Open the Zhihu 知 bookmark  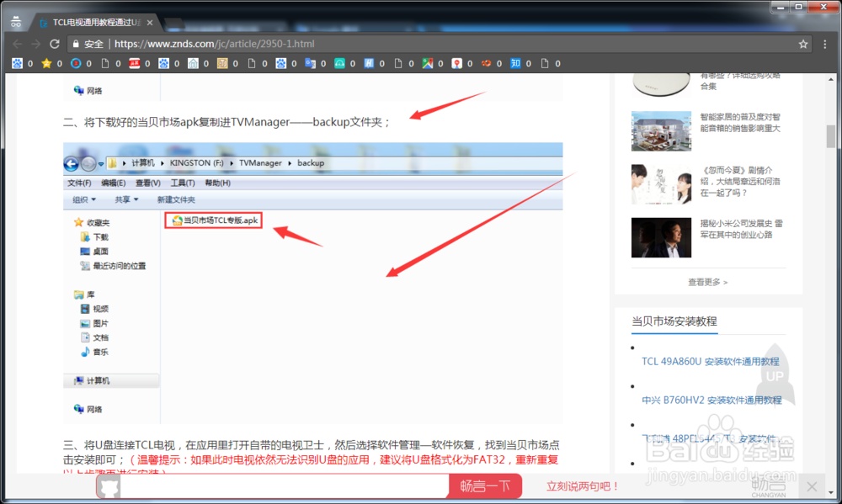[x=515, y=63]
